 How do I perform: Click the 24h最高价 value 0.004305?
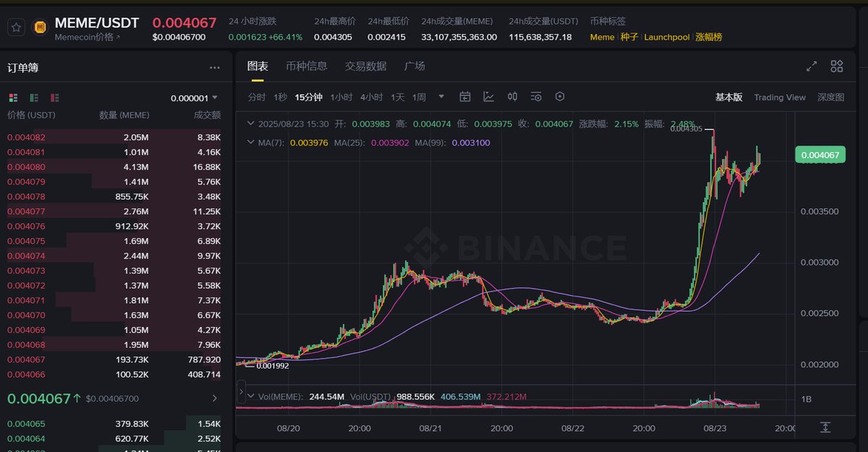point(333,37)
